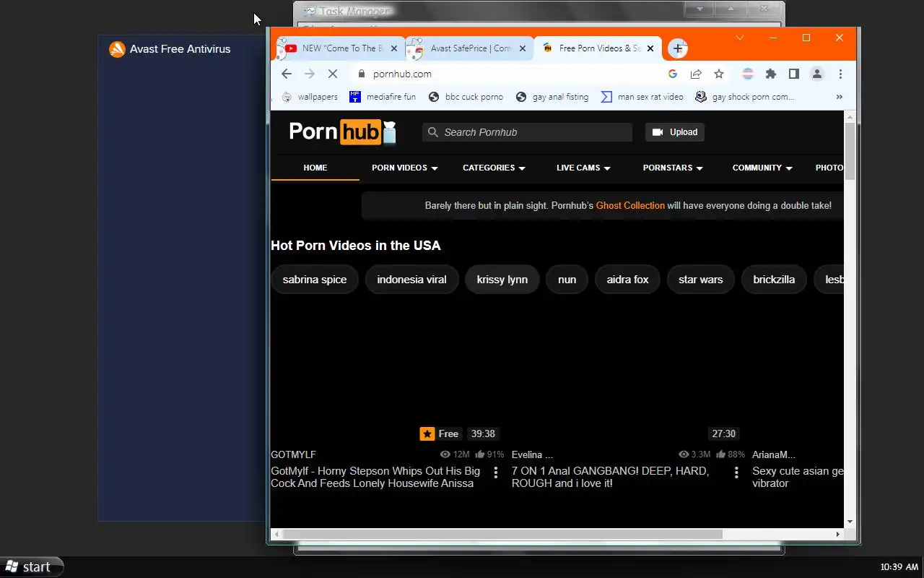Open a new tab with the plus button
This screenshot has height=578, width=924.
[677, 48]
